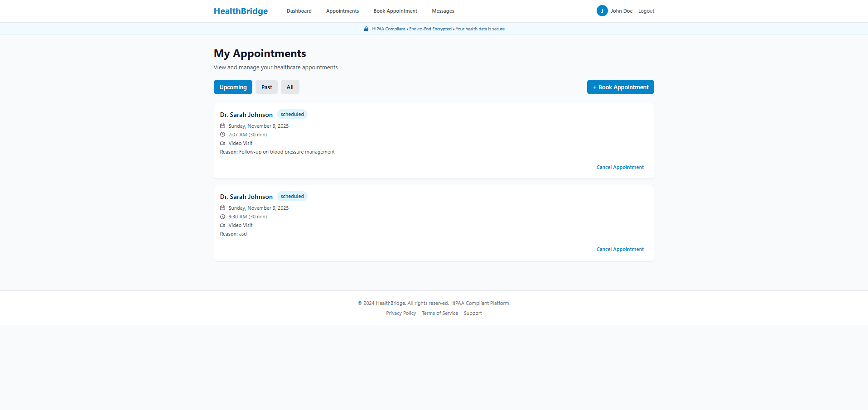868x410 pixels.
Task: Click Logout in the top bar
Action: coord(646,10)
